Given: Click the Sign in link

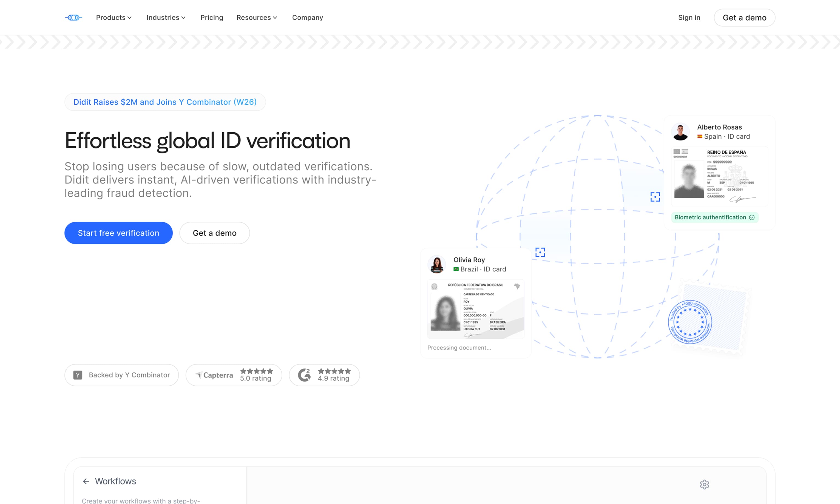Looking at the screenshot, I should [689, 17].
